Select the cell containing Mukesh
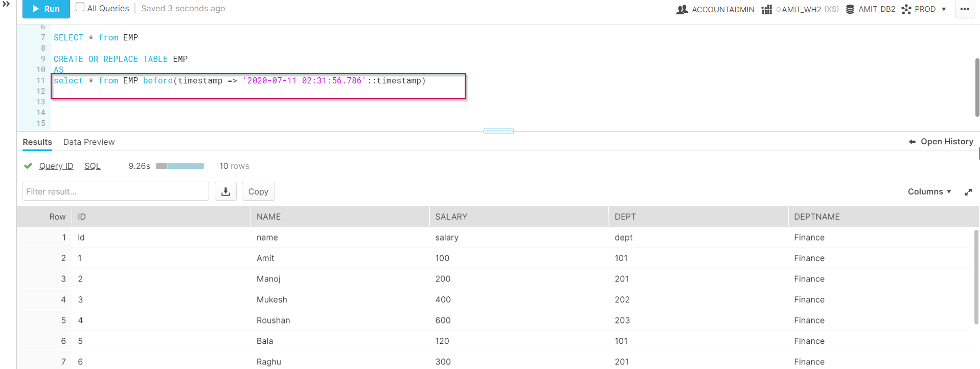 [340, 299]
